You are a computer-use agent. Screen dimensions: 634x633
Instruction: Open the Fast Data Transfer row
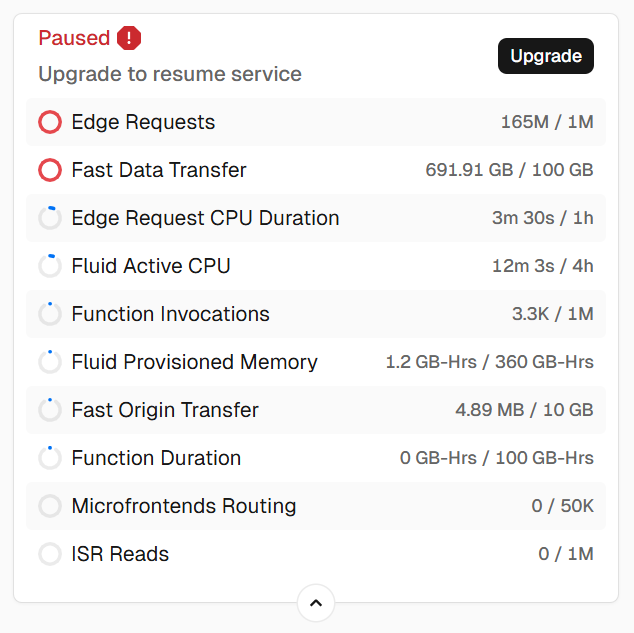316,170
